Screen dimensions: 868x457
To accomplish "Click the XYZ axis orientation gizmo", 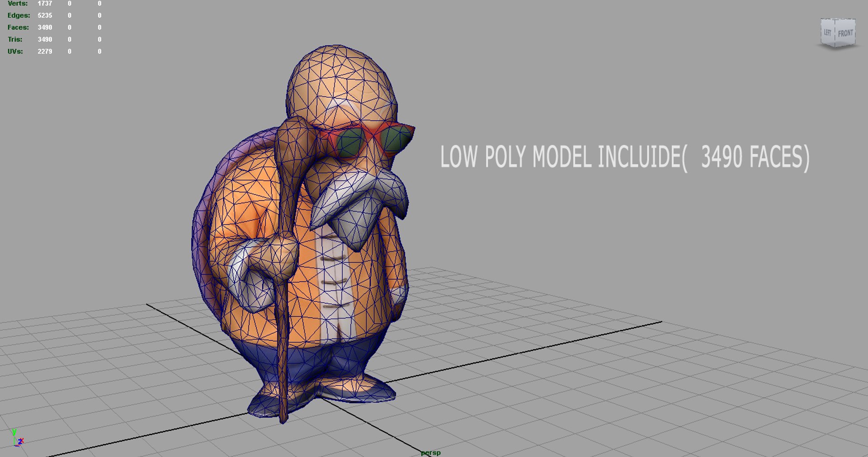I will coord(17,438).
